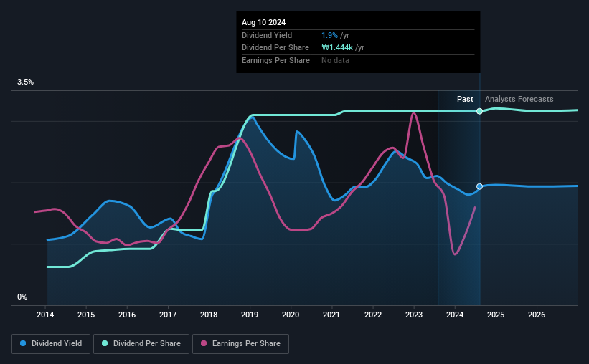This screenshot has height=364, width=589.
Task: Click the blue Dividend Yield legend dot
Action: (x=23, y=343)
